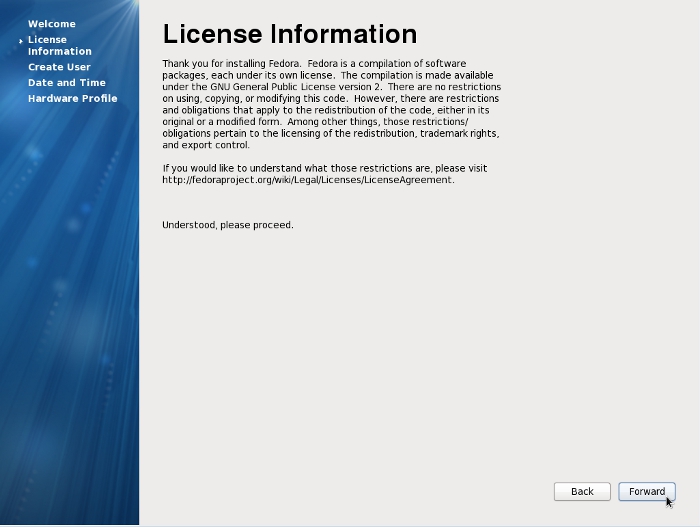Jump to Hardware Profile sidebar step
Image resolution: width=700 pixels, height=527 pixels.
(72, 99)
